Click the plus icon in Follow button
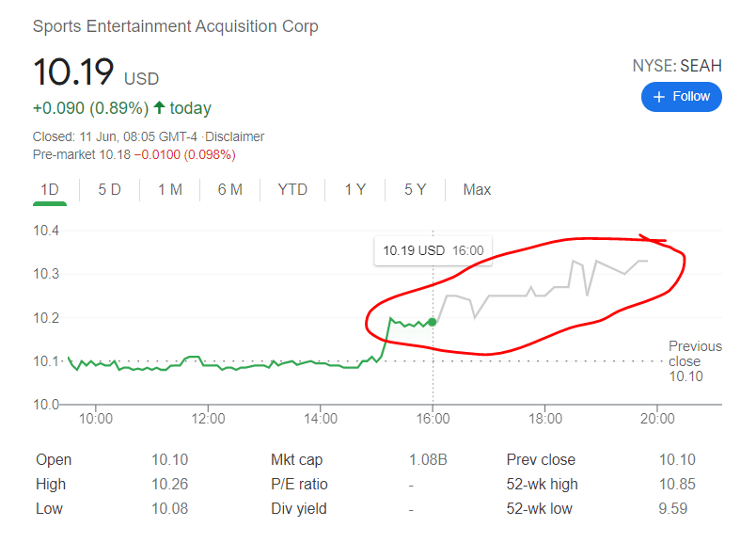 tap(658, 97)
